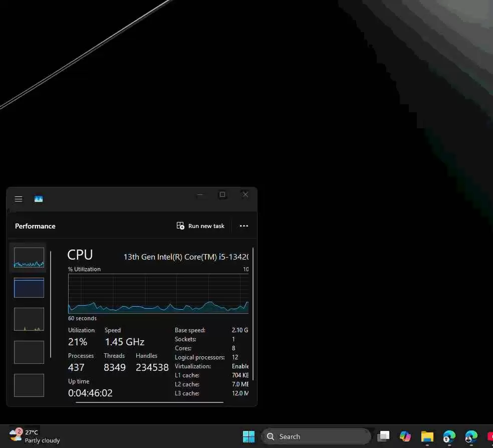Open File Explorer from the taskbar
The image size is (493, 448).
(x=427, y=436)
